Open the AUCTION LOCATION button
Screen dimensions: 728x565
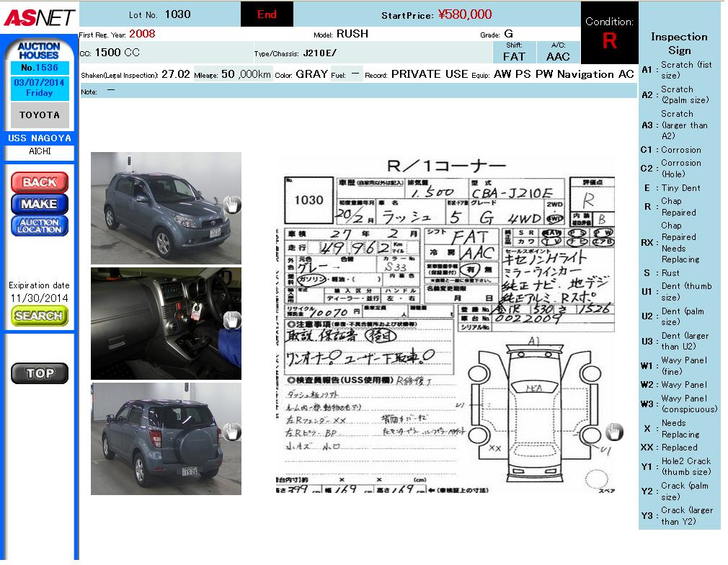coord(39,226)
